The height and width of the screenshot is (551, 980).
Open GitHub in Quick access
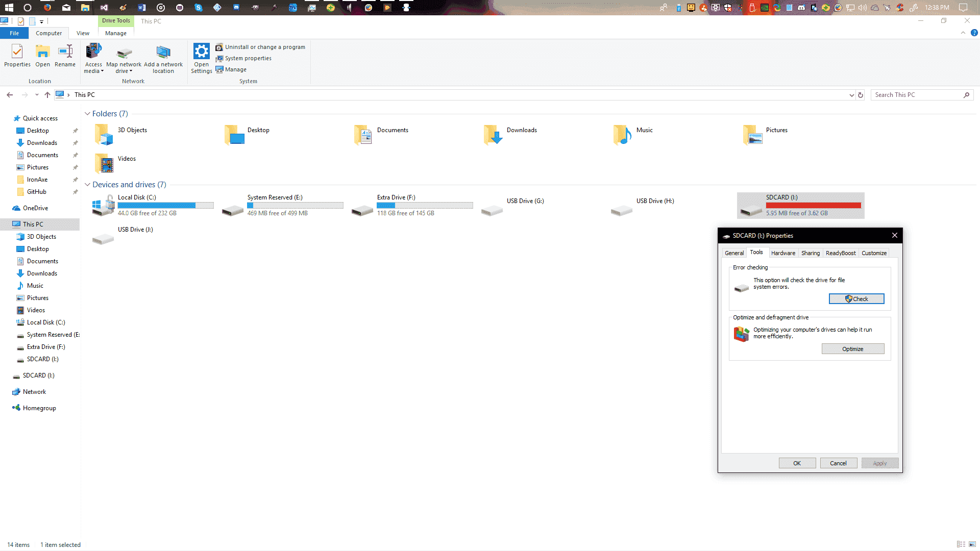(x=36, y=192)
